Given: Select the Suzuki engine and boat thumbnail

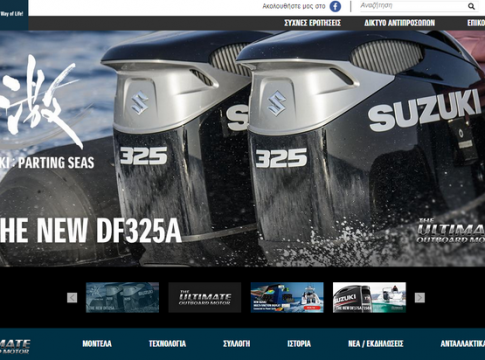Looking at the screenshot, I should 369,297.
